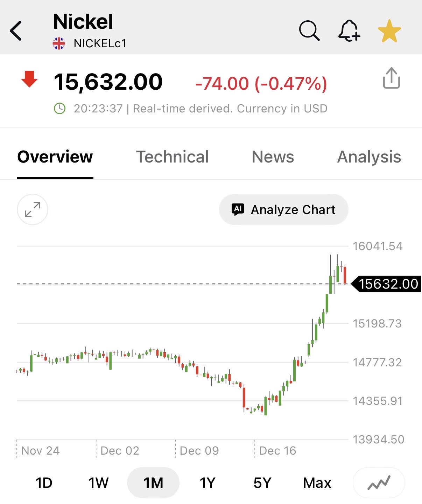Screen dimensions: 422x504
Task: Select the 1D time range
Action: pos(44,483)
